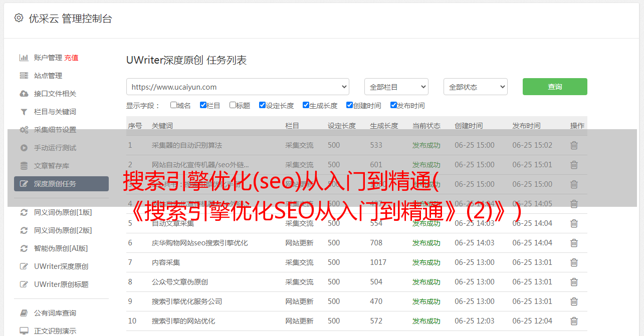Viewport: 644px width, 336px height.
Task: Click keyword 内容采集
Action: pyautogui.click(x=166, y=262)
